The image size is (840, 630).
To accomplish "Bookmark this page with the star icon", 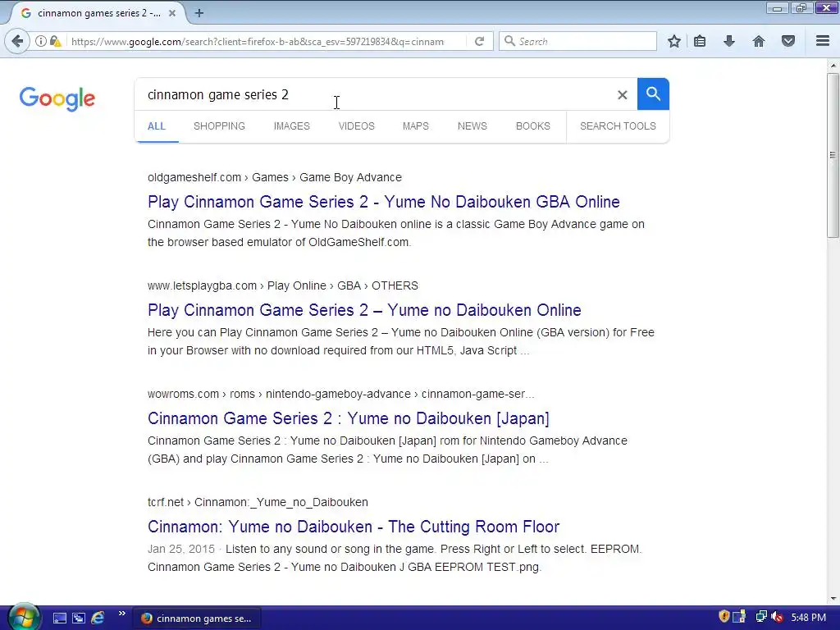I will (674, 41).
